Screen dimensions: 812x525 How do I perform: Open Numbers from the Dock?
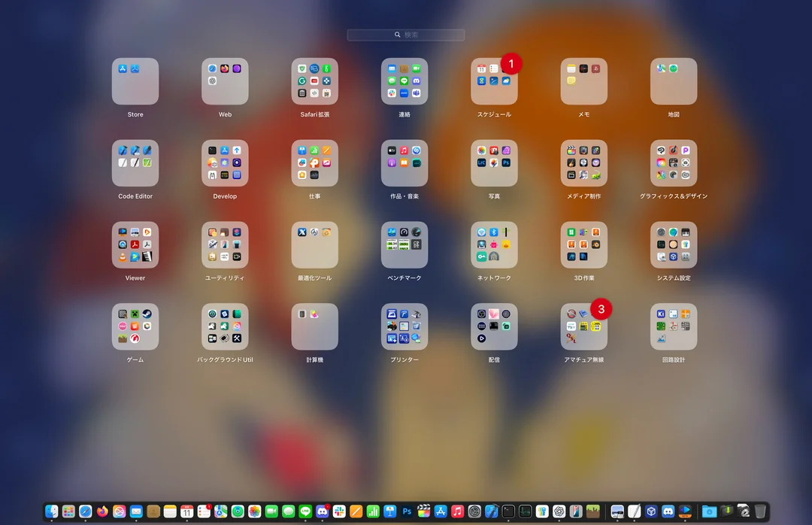click(x=373, y=511)
